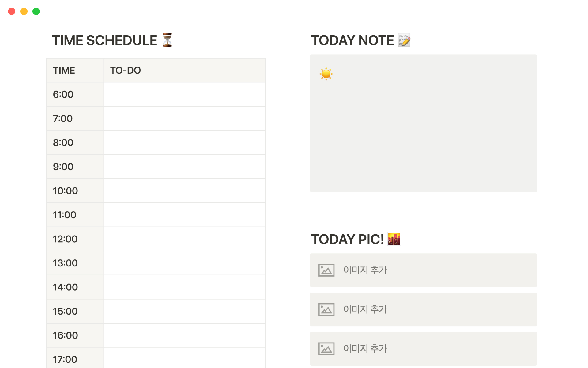588x368 pixels.
Task: Click the empty TO-DO cell for 12:00
Action: click(184, 239)
